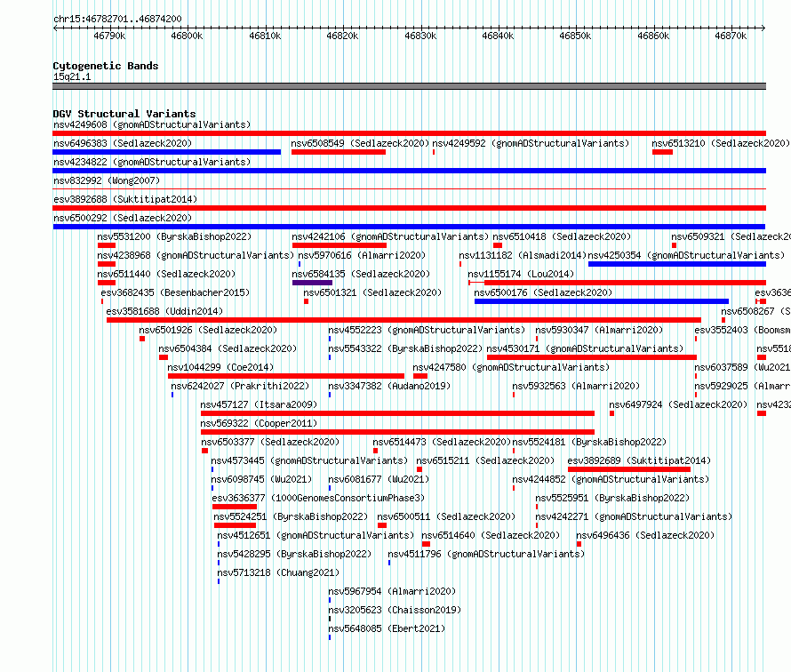Open nsv4234822 gnomADStructuralVariants entry
This screenshot has width=791, height=672.
click(x=152, y=162)
